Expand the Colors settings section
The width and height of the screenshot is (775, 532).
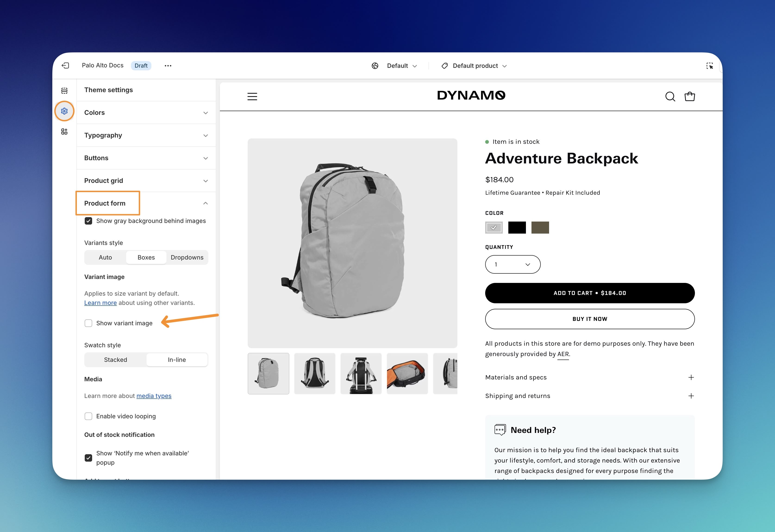pyautogui.click(x=146, y=113)
